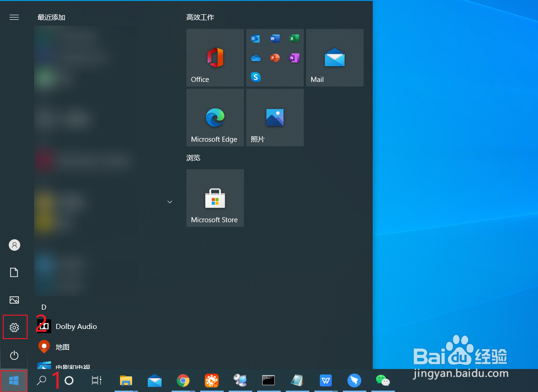Open the Microsoft Store tile

pyautogui.click(x=215, y=198)
